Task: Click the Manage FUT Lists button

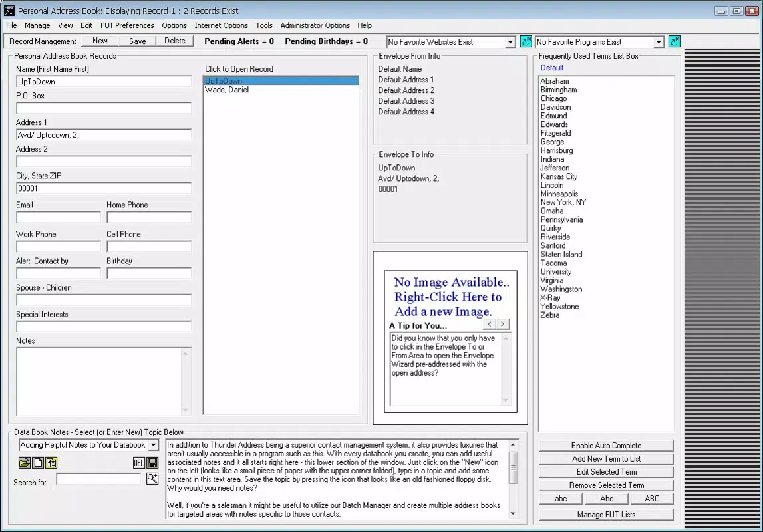Action: point(606,515)
